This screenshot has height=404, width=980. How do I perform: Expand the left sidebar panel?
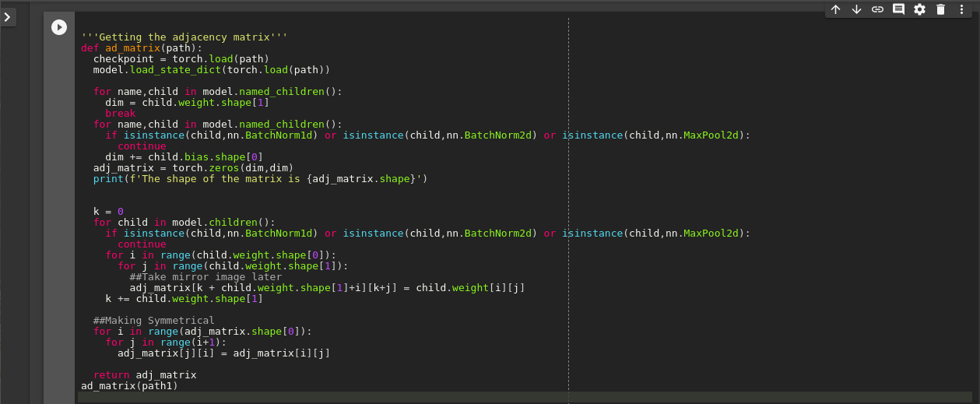(8, 16)
